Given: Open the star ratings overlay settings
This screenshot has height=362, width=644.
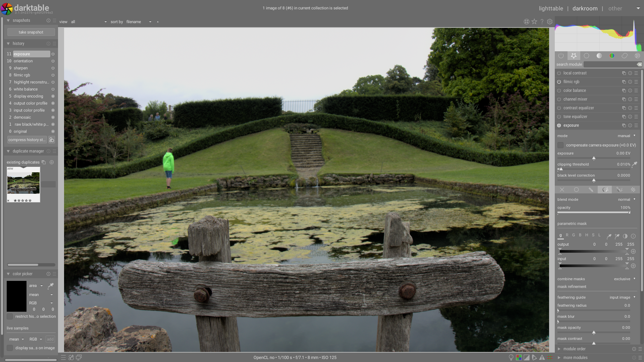Looking at the screenshot, I should coord(534,22).
